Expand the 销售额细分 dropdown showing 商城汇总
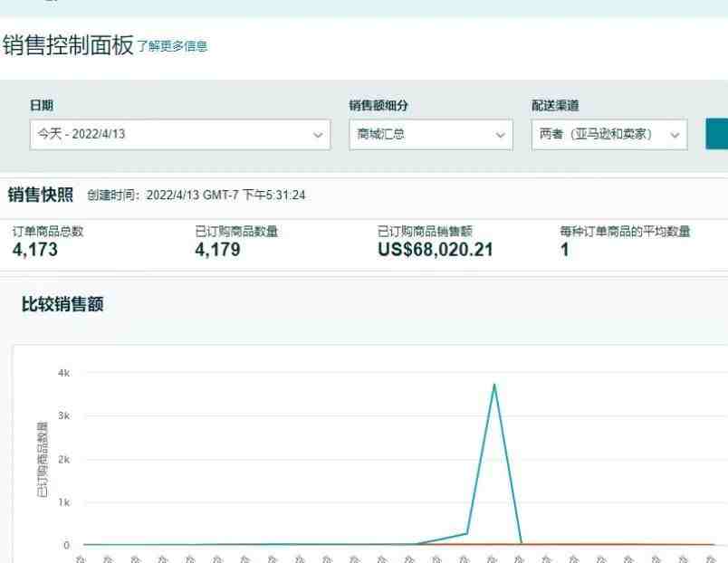 point(431,134)
